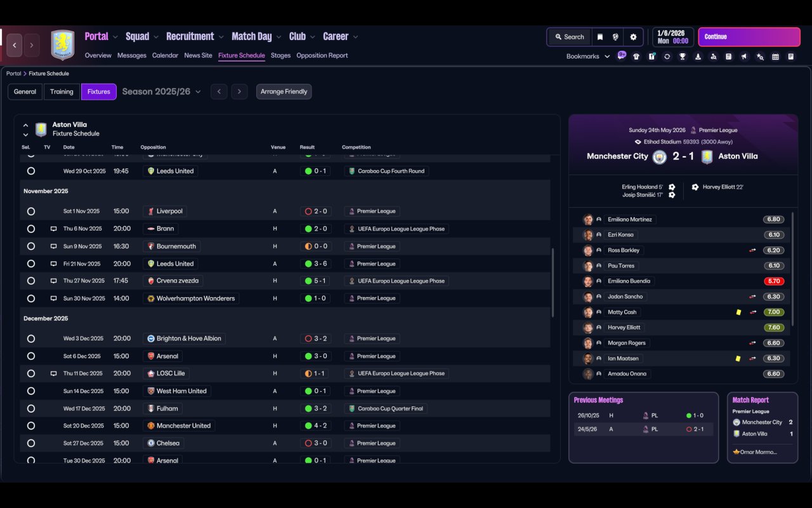Screen dimensions: 812x508
Task: Select the Chelsea fixture radio button
Action: 31,443
